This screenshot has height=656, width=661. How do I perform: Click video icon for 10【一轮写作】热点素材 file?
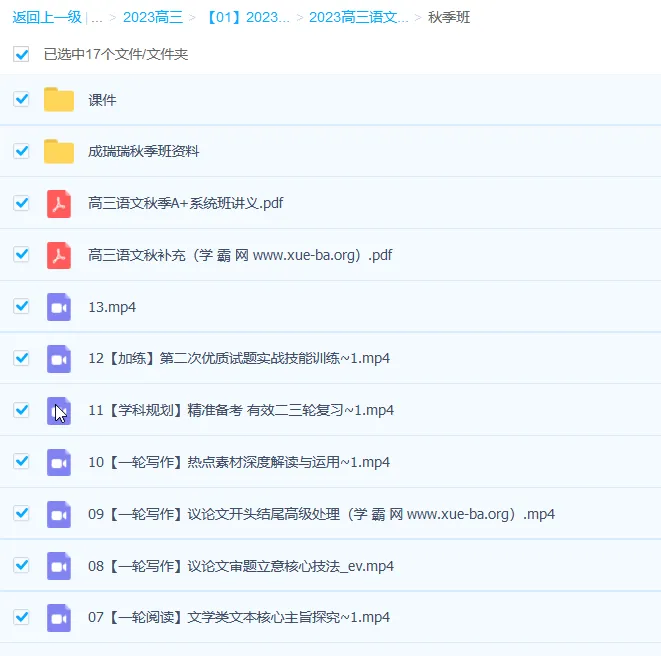point(59,462)
